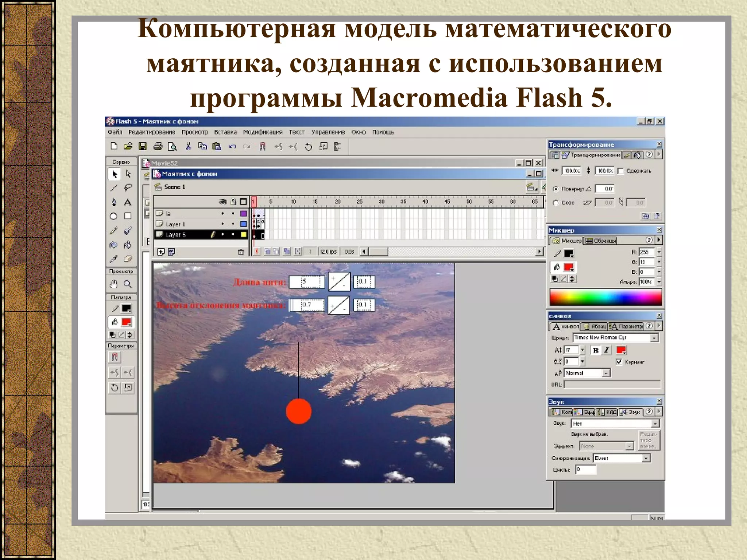Select the Skew radio button

pyautogui.click(x=556, y=203)
